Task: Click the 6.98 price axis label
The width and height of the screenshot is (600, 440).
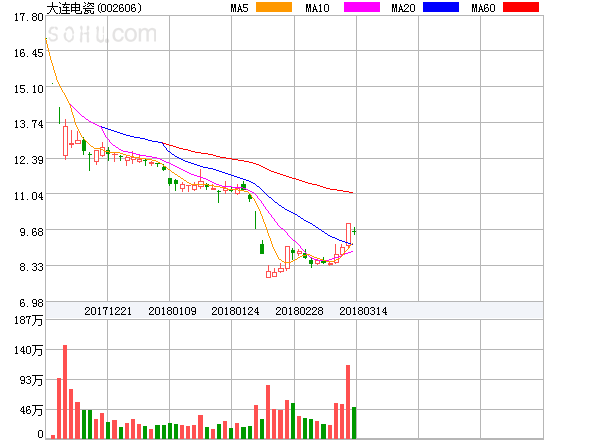Action: tap(31, 303)
